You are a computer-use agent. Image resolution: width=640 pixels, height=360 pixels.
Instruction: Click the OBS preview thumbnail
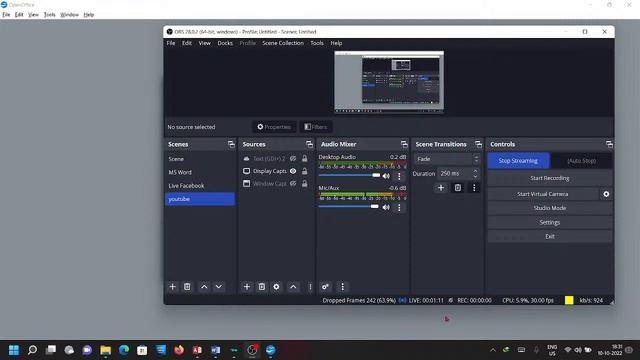pyautogui.click(x=389, y=82)
